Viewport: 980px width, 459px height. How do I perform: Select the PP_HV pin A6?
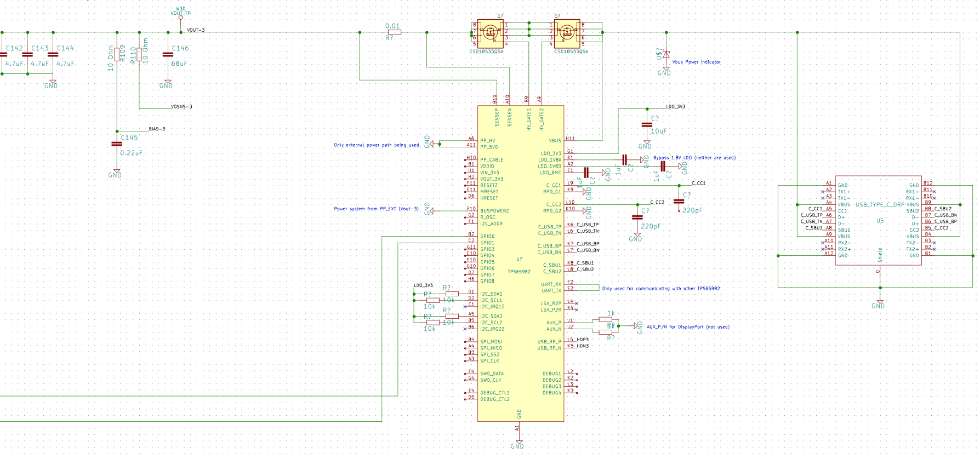(x=471, y=140)
